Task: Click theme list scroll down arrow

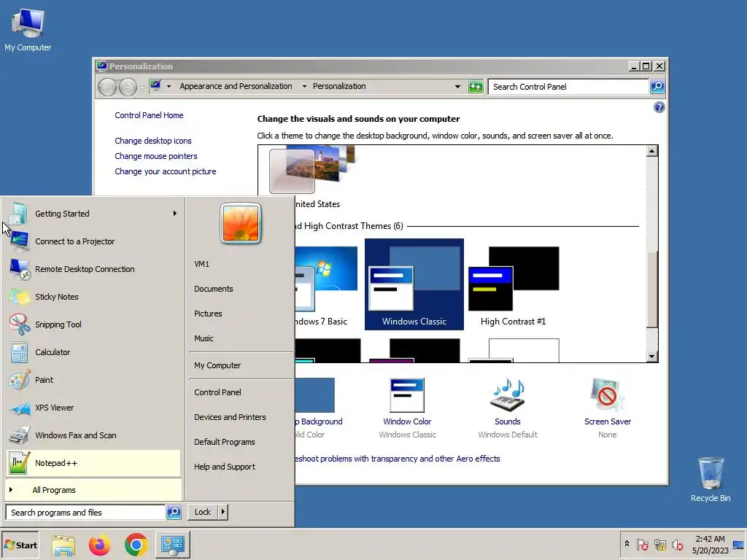Action: pyautogui.click(x=651, y=356)
